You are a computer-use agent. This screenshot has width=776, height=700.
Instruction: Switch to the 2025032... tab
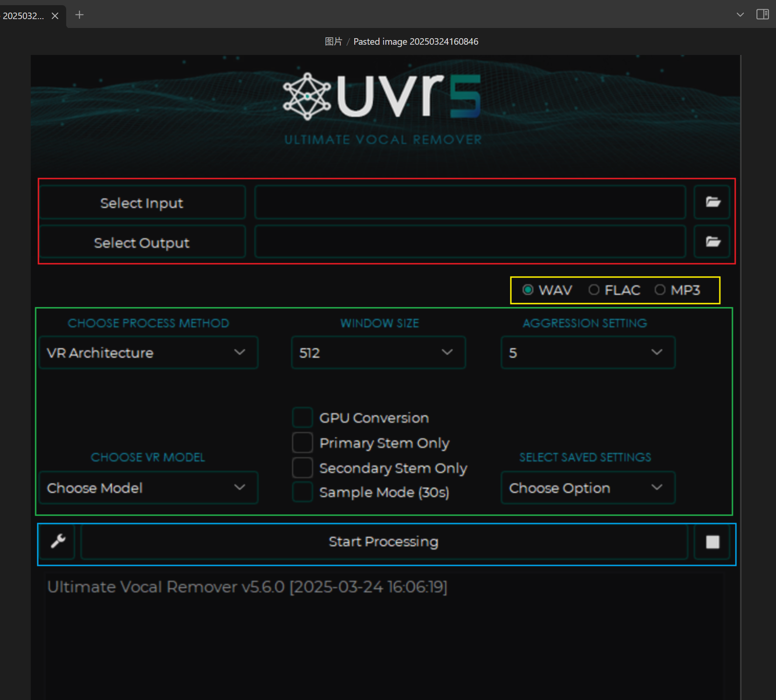(23, 16)
